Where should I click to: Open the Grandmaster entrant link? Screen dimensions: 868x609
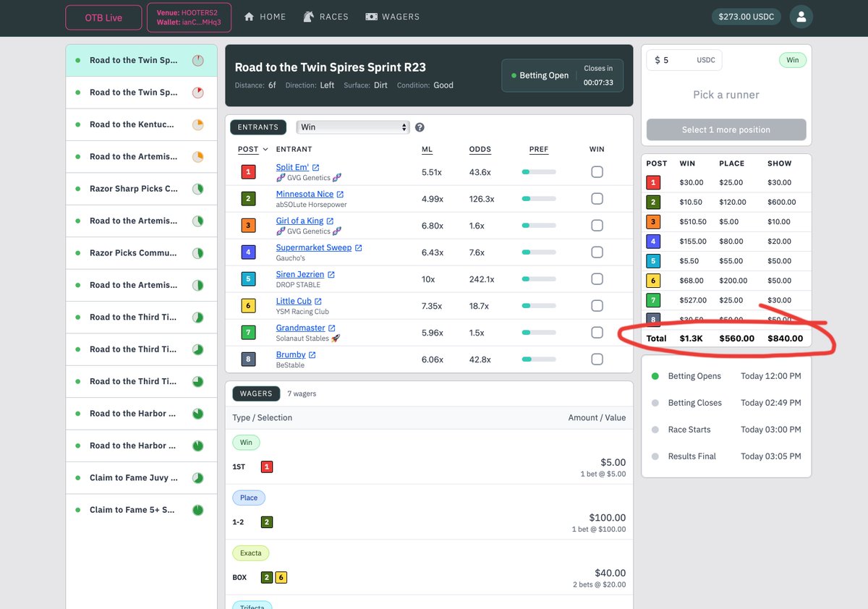[301, 328]
